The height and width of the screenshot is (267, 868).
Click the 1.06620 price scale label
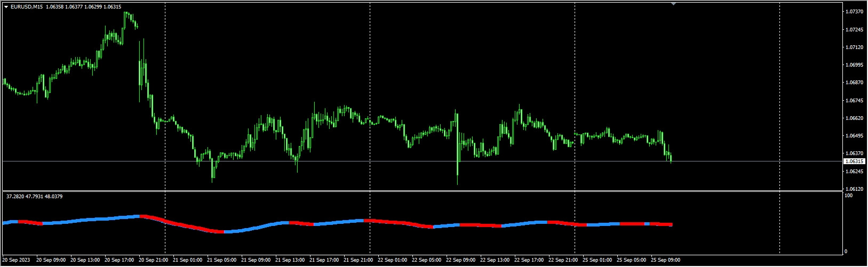pyautogui.click(x=855, y=118)
